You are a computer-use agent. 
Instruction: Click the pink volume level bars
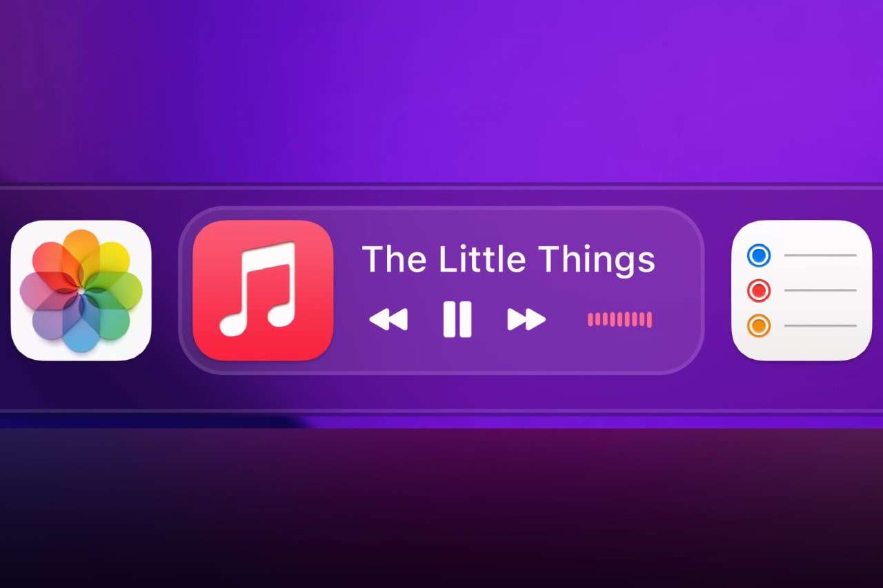click(x=619, y=319)
